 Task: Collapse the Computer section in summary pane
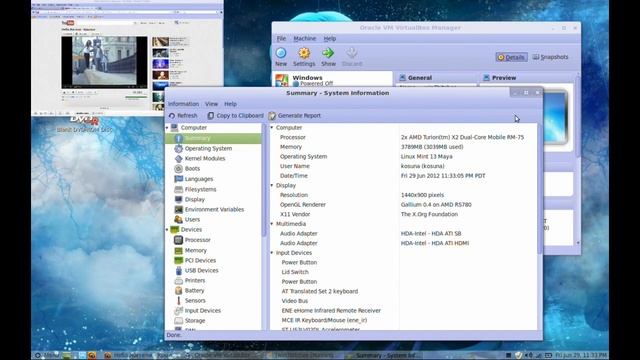pos(272,128)
